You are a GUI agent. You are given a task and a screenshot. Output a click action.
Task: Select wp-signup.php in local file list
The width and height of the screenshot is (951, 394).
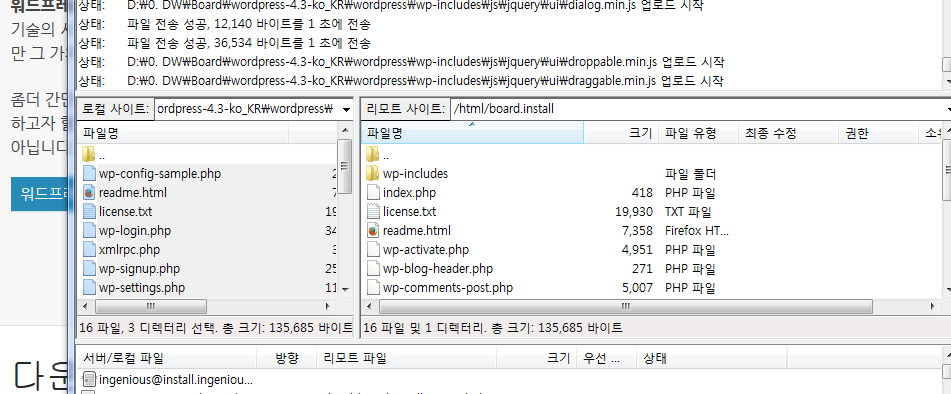pyautogui.click(x=139, y=268)
